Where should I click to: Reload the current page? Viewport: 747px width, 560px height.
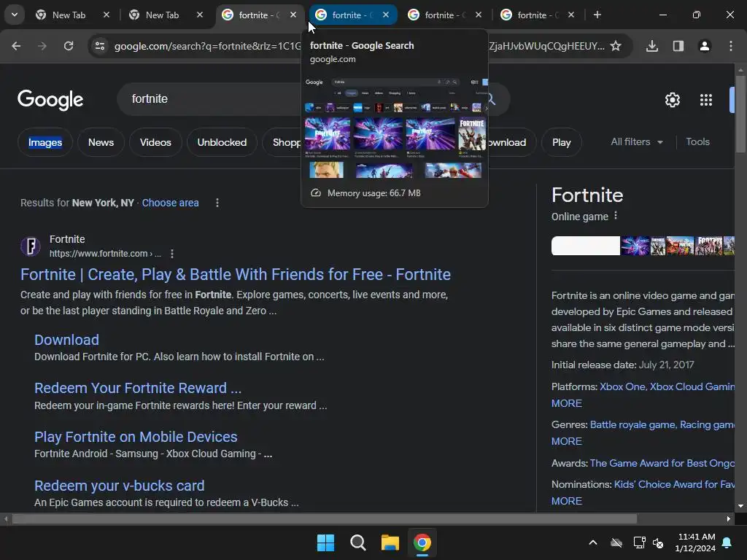point(69,46)
